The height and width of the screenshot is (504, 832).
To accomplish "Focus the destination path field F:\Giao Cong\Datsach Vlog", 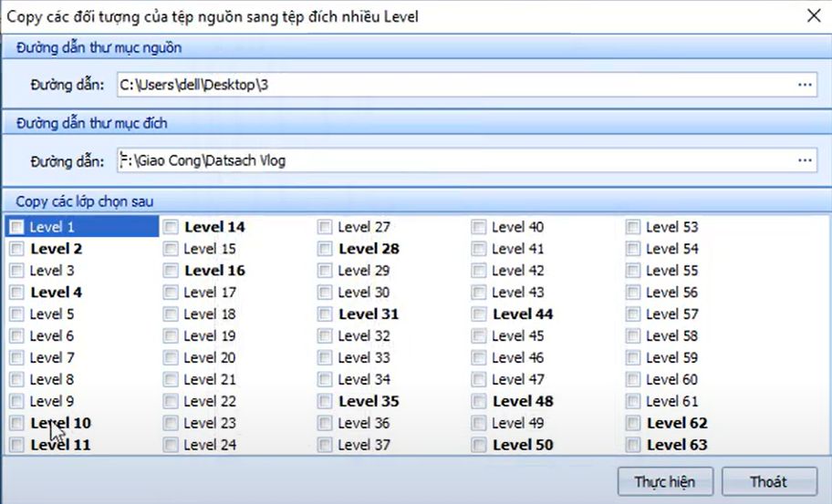I will pyautogui.click(x=467, y=160).
